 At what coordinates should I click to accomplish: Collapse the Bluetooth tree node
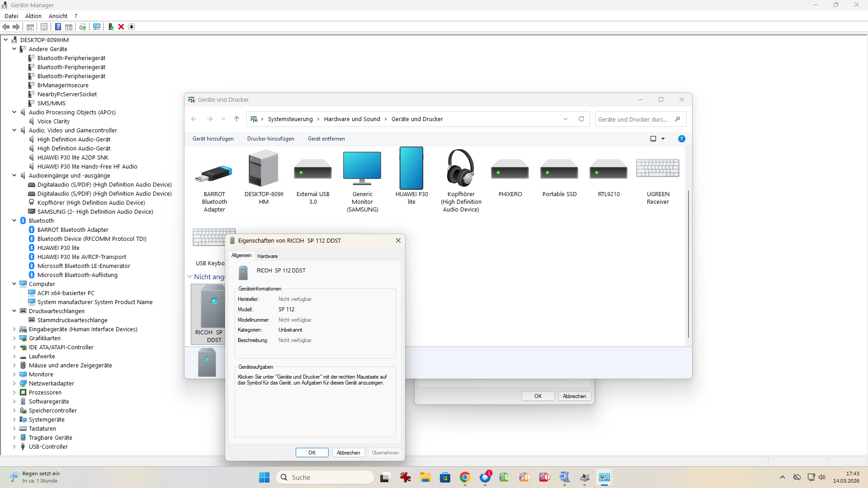[14, 221]
